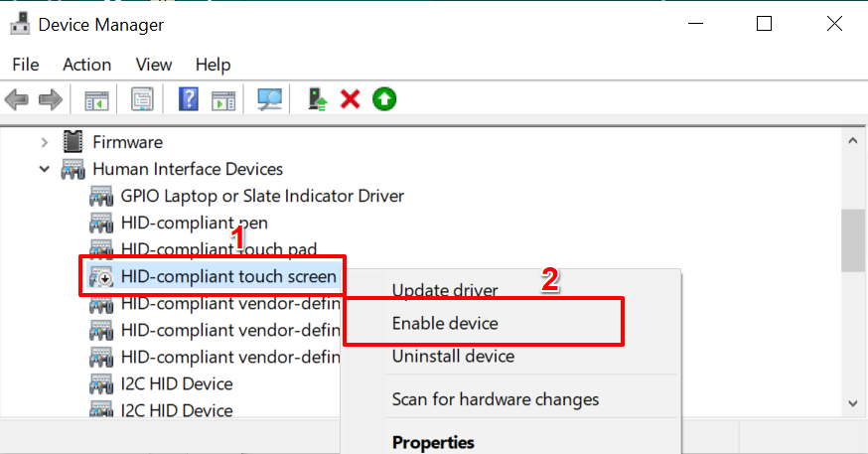Viewport: 868px width, 454px height.
Task: Click the Back arrow toolbar icon
Action: point(17,99)
